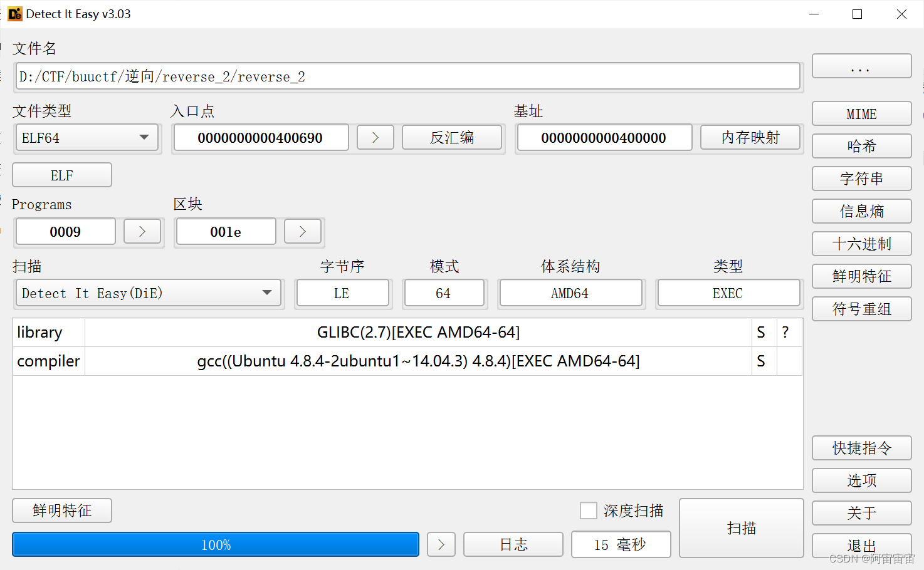
Task: View extracted 字符串 strings
Action: tap(861, 179)
